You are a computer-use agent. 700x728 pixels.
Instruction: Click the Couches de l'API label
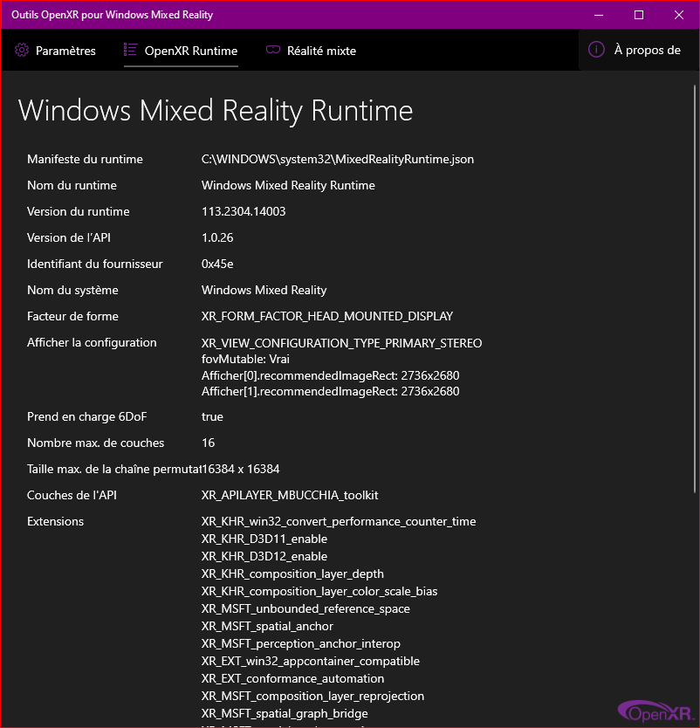pyautogui.click(x=72, y=496)
